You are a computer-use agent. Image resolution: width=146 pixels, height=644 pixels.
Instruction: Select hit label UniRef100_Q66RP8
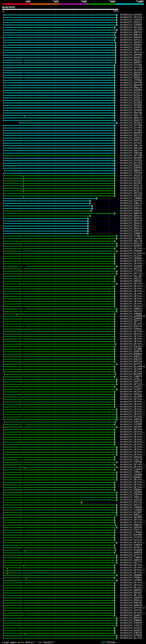131,133
